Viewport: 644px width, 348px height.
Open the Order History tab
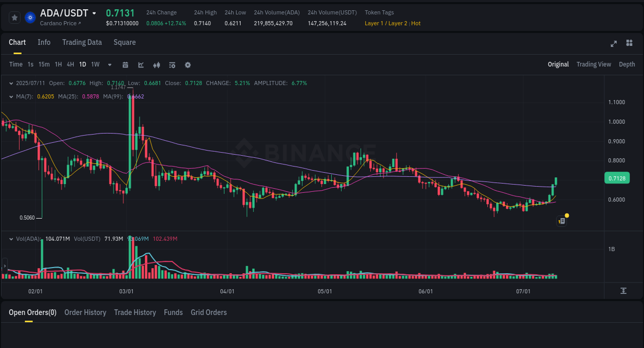click(x=85, y=312)
